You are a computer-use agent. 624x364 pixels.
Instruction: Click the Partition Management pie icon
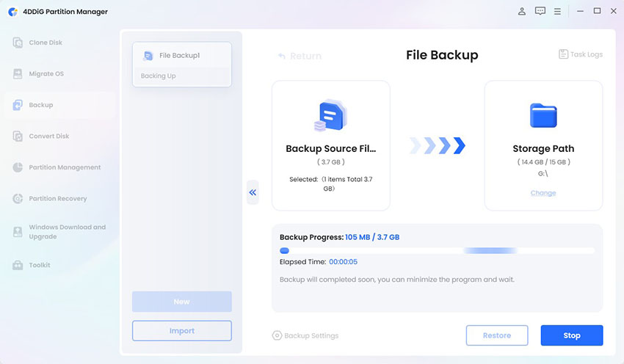tap(18, 167)
